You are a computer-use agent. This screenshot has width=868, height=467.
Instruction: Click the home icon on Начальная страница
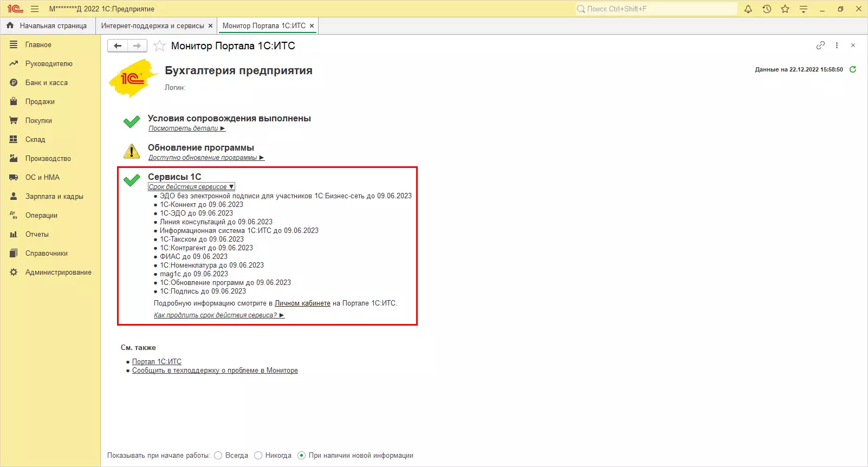[x=10, y=25]
